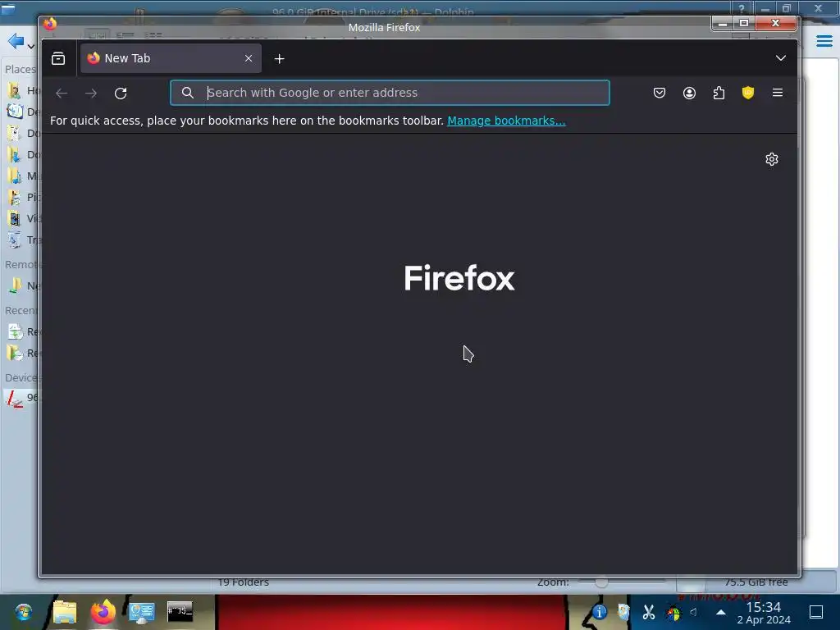Open the Firefox hamburger application menu
Viewport: 840px width, 630px height.
coord(778,93)
